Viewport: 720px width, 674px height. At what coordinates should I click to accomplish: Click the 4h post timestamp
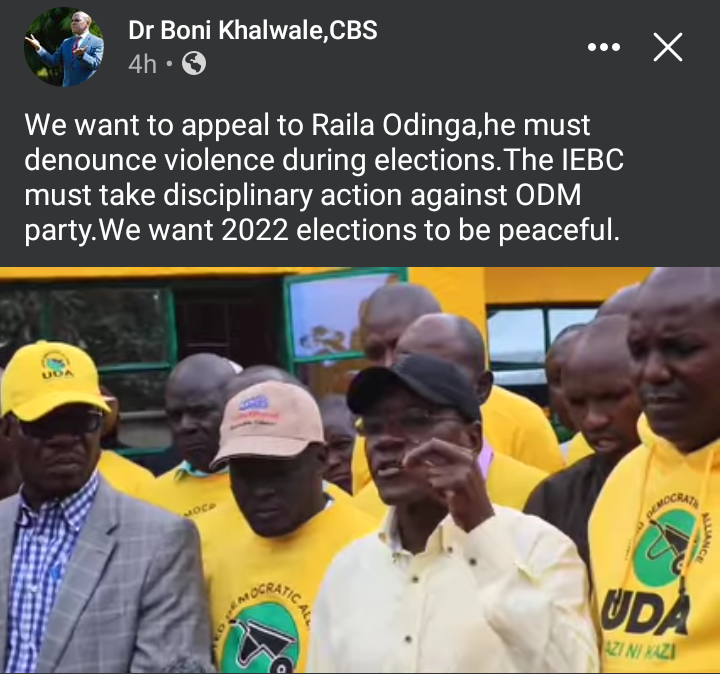(x=142, y=64)
